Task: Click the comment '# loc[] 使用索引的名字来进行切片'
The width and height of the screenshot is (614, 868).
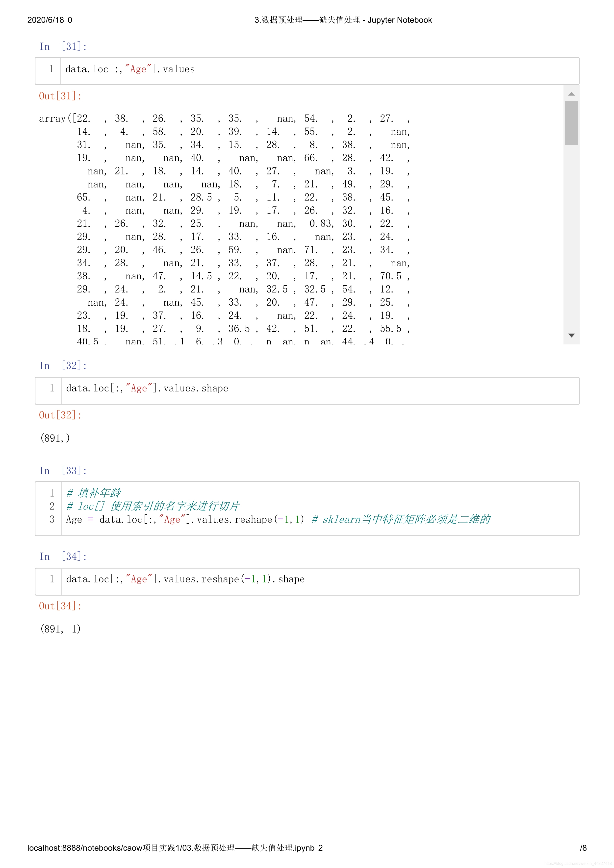Action: [153, 506]
